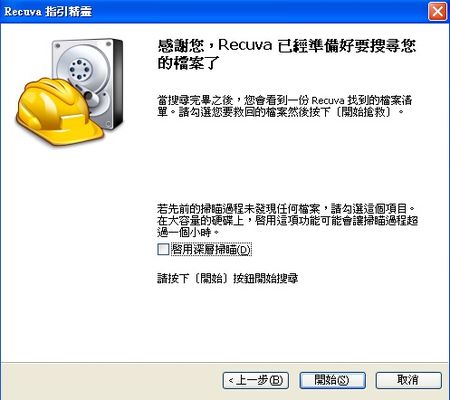Click the deep scan warning starting 若先前的掃瞄
This screenshot has height=400, width=450.
[287, 221]
